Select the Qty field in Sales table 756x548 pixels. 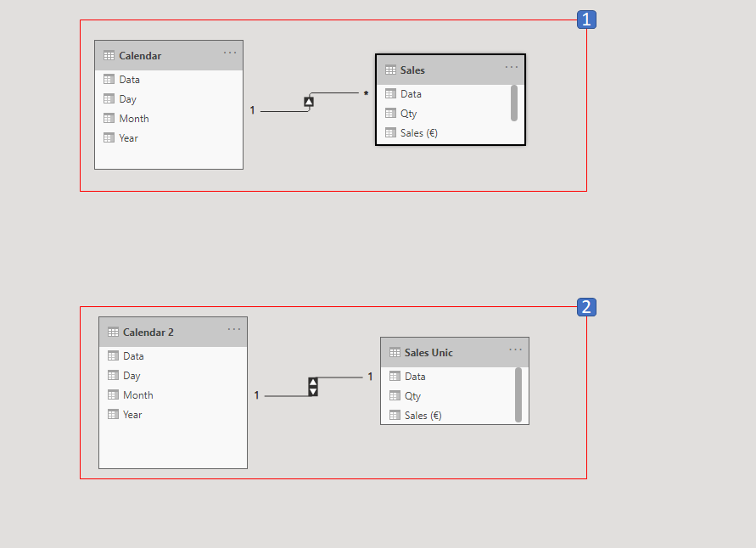444,114
